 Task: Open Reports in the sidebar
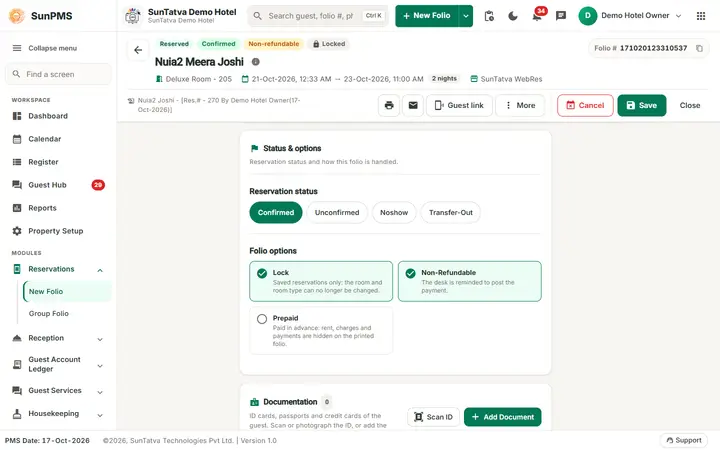pyautogui.click(x=58, y=208)
